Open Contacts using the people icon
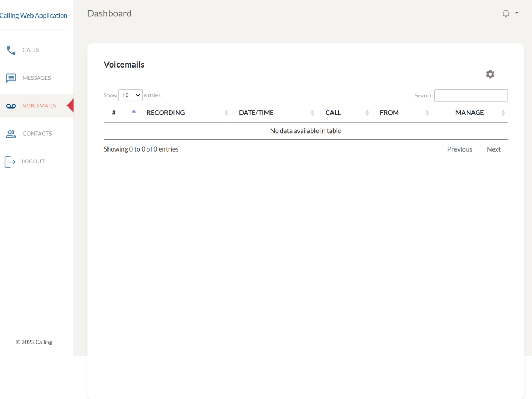This screenshot has height=399, width=532. [x=11, y=134]
